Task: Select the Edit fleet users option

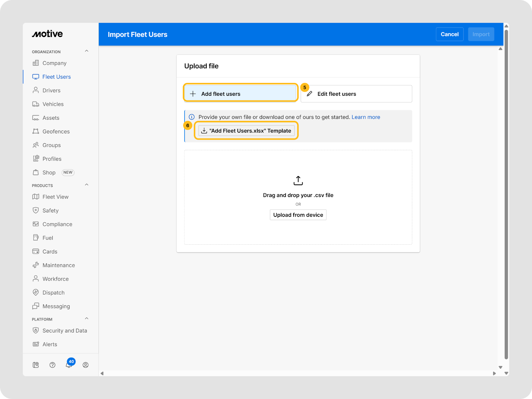Action: 356,94
